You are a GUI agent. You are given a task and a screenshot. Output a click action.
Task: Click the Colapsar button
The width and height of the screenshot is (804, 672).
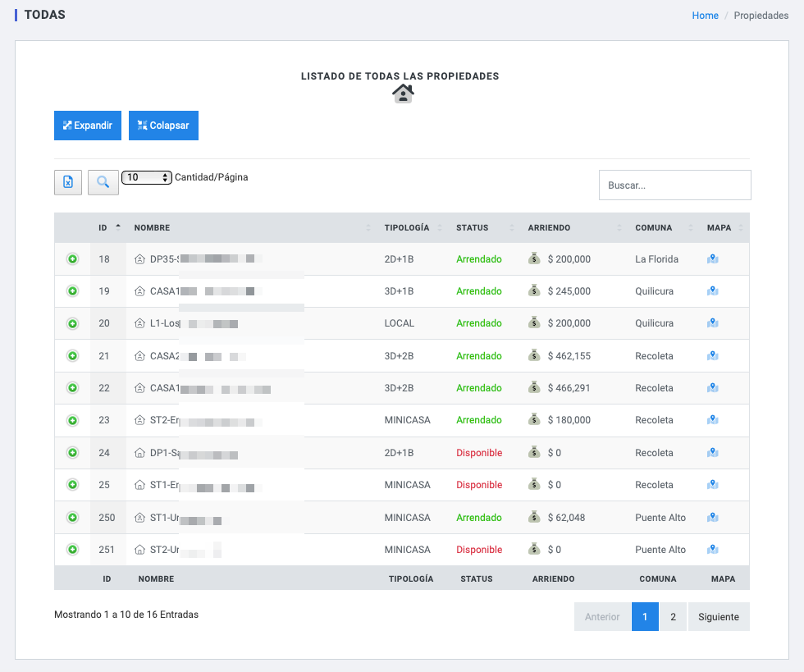tap(163, 126)
